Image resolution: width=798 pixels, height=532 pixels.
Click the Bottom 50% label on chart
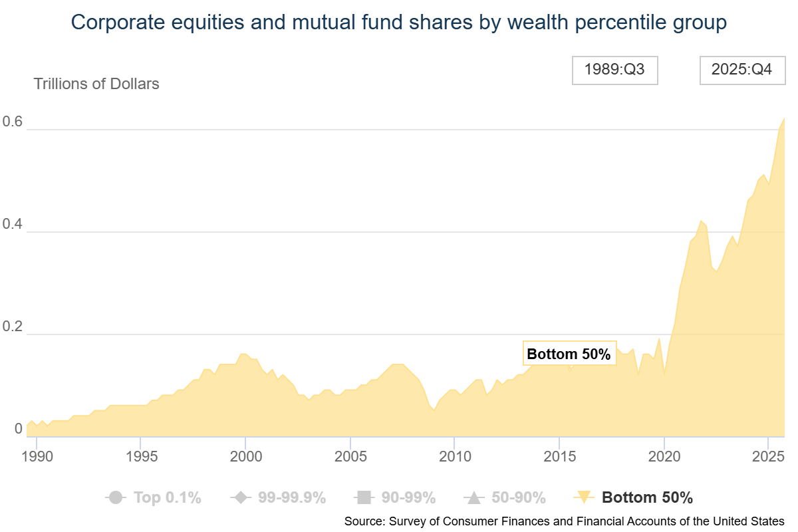(569, 354)
